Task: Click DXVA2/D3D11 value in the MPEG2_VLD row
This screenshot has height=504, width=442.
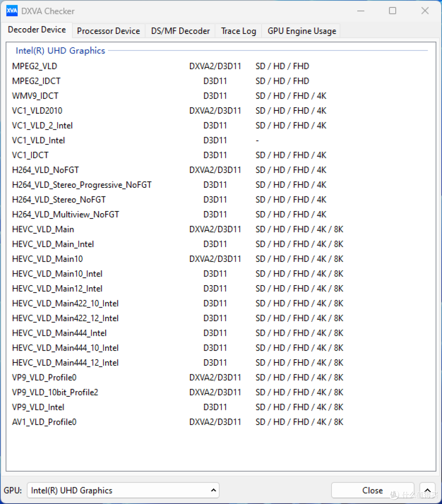Action: 215,66
